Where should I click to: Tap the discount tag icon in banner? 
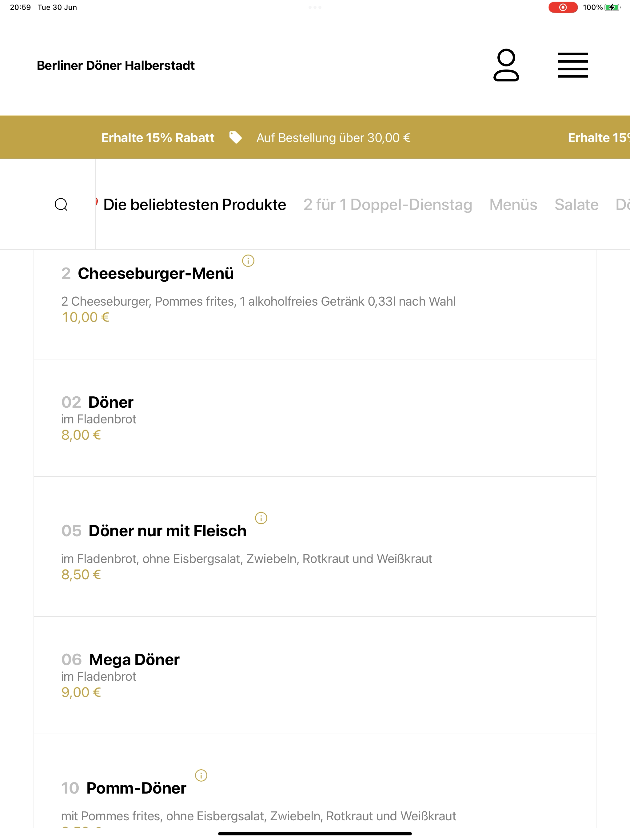[236, 137]
